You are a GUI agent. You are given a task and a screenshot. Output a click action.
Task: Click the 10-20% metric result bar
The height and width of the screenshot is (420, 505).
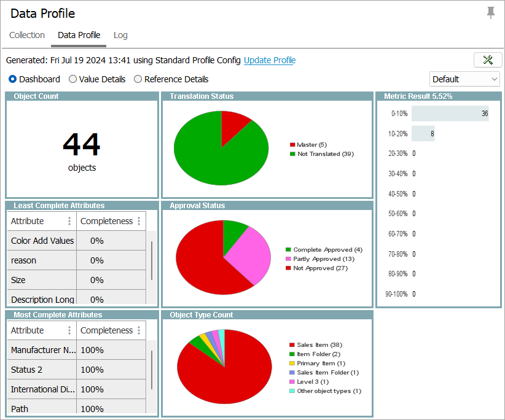tap(423, 133)
